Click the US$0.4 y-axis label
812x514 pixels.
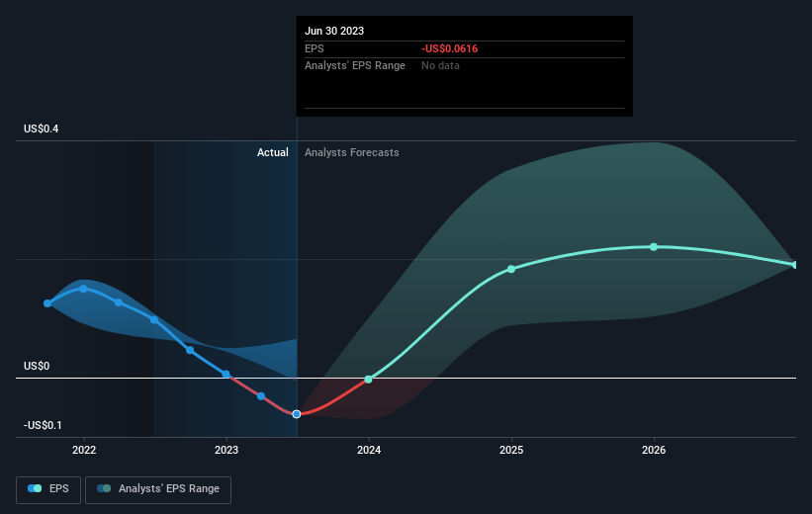pyautogui.click(x=41, y=128)
